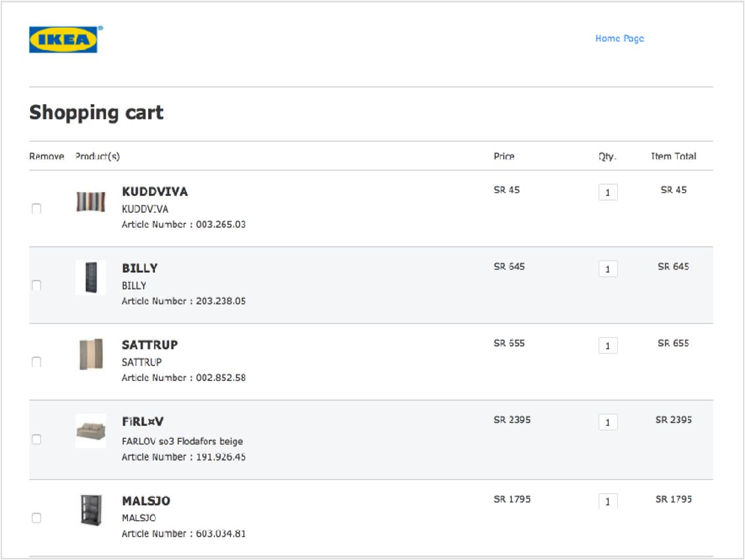The image size is (745, 560).
Task: Select the quantity field for BILLY
Action: 607,269
